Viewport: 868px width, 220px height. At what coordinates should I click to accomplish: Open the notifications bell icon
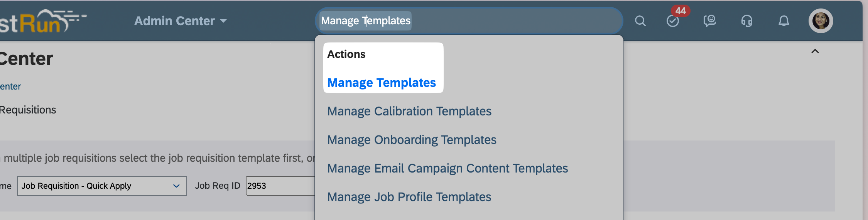[x=784, y=21]
